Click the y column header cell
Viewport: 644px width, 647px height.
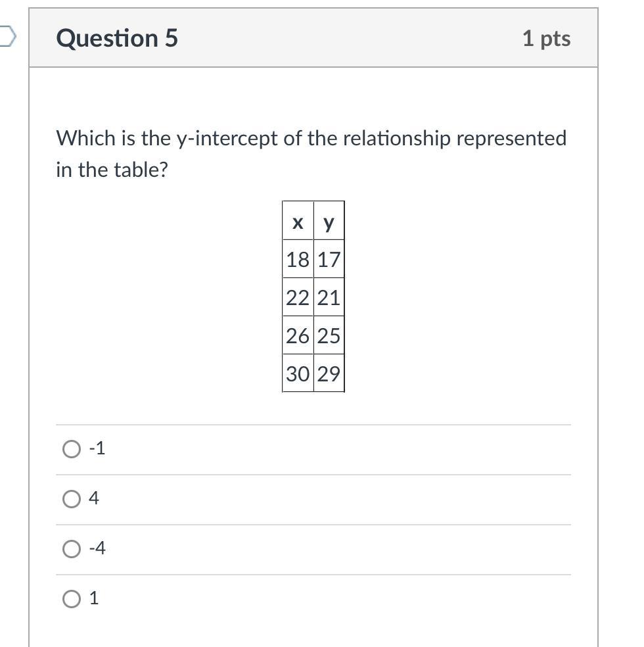tap(329, 222)
